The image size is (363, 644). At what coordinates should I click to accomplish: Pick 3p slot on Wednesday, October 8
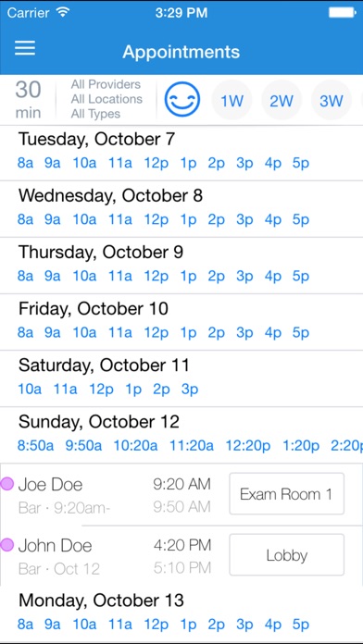(x=244, y=219)
